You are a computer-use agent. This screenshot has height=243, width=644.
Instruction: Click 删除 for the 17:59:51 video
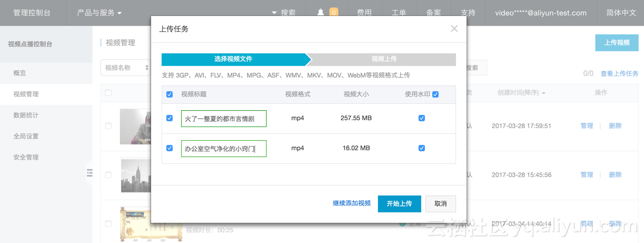[x=615, y=126]
